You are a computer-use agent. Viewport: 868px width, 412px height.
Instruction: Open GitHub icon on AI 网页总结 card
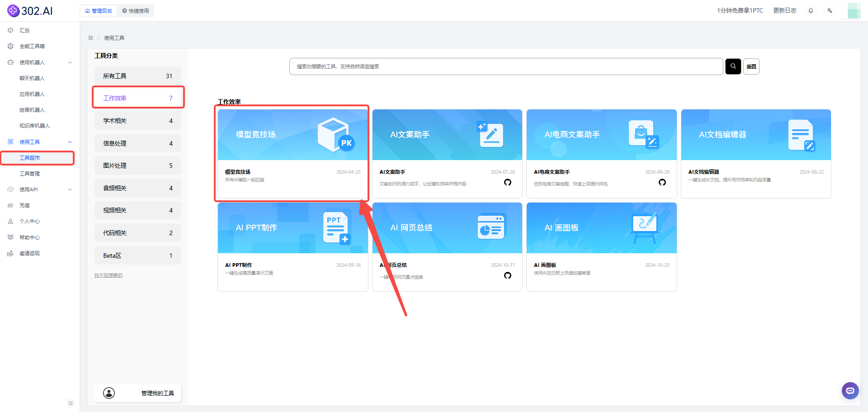pyautogui.click(x=508, y=275)
